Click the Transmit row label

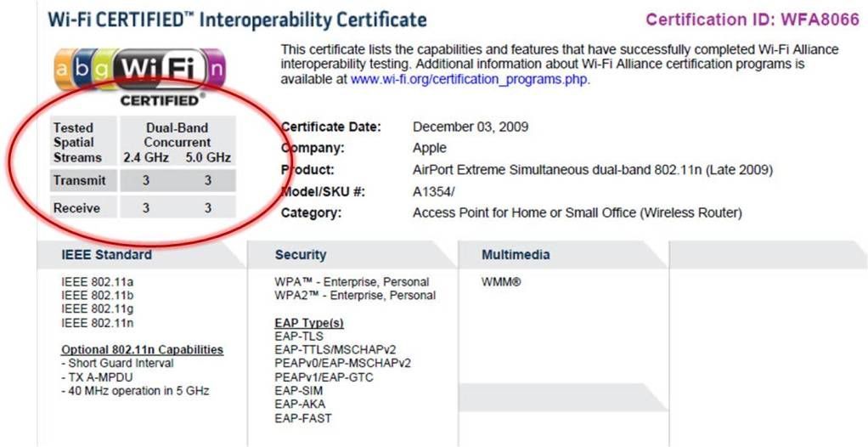pyautogui.click(x=80, y=180)
